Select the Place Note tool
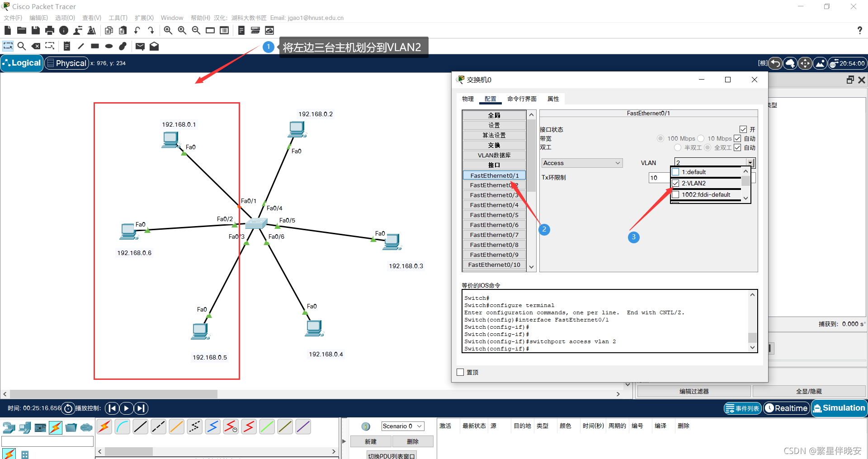 click(67, 46)
